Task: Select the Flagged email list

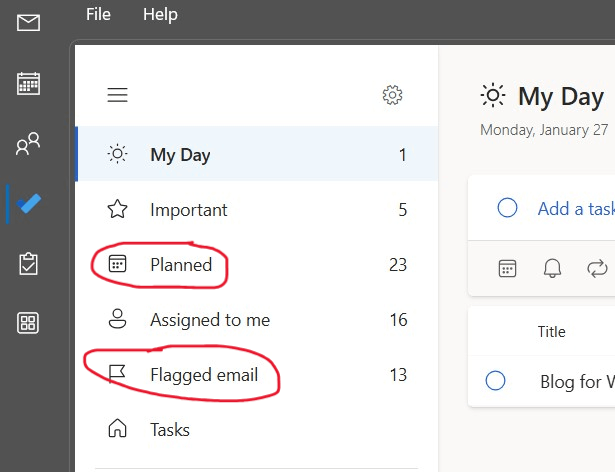Action: (x=257, y=375)
